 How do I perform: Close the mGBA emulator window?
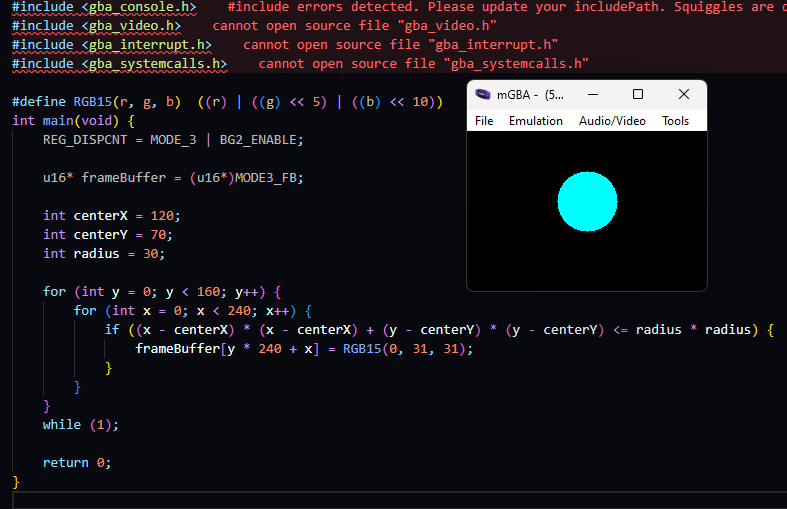click(x=684, y=95)
